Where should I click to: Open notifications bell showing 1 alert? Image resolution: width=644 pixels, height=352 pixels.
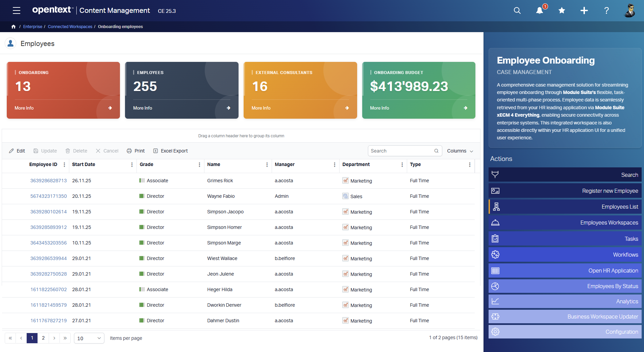[539, 10]
